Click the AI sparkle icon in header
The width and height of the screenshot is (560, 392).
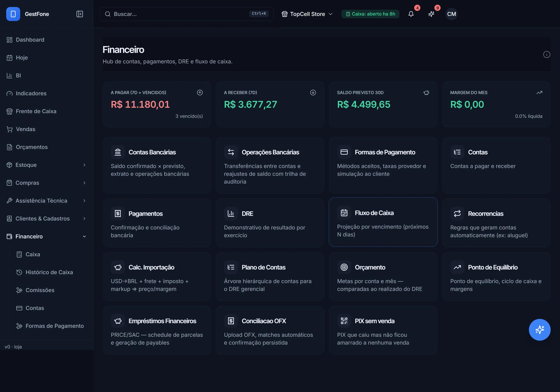[x=431, y=14]
